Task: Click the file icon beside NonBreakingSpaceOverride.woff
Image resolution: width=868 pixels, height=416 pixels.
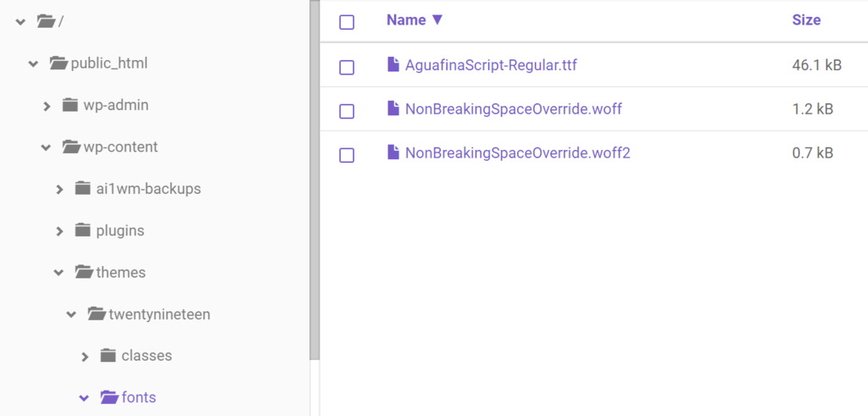Action: 392,108
